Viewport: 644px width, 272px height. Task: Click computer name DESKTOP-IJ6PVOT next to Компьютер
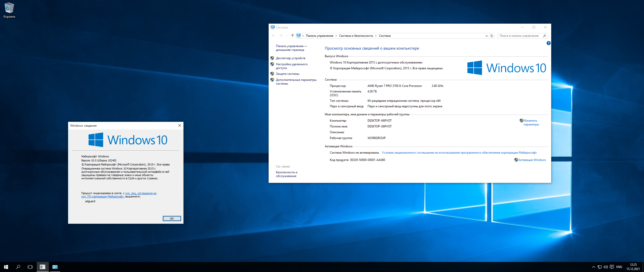click(379, 121)
